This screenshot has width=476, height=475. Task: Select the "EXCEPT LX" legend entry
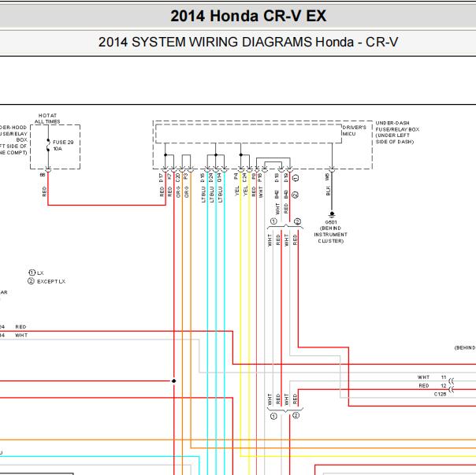tap(46, 281)
